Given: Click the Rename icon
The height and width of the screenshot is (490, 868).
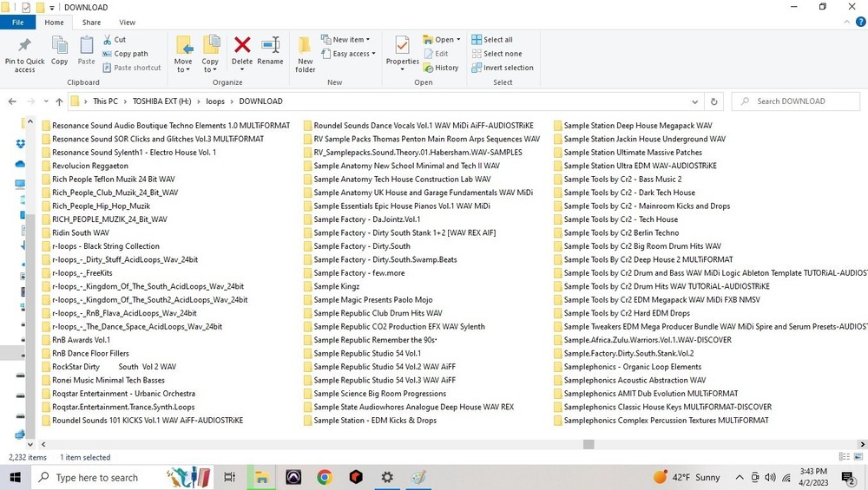Looking at the screenshot, I should pyautogui.click(x=270, y=45).
